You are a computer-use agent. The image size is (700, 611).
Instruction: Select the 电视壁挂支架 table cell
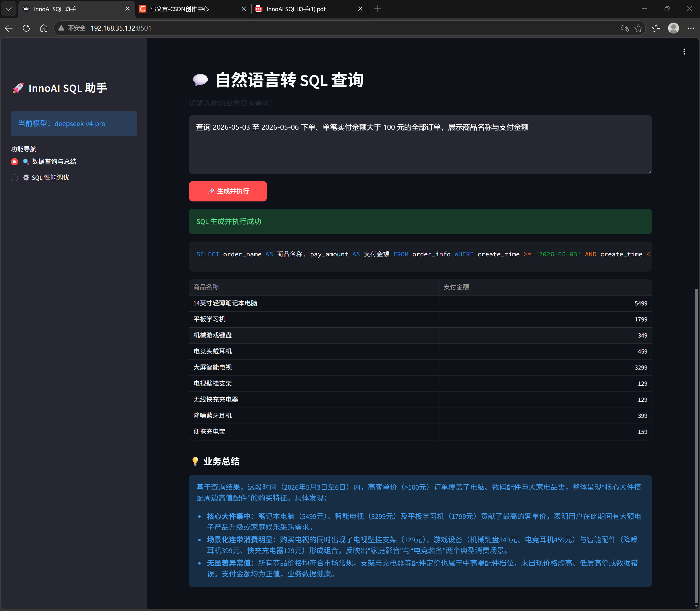[315, 383]
